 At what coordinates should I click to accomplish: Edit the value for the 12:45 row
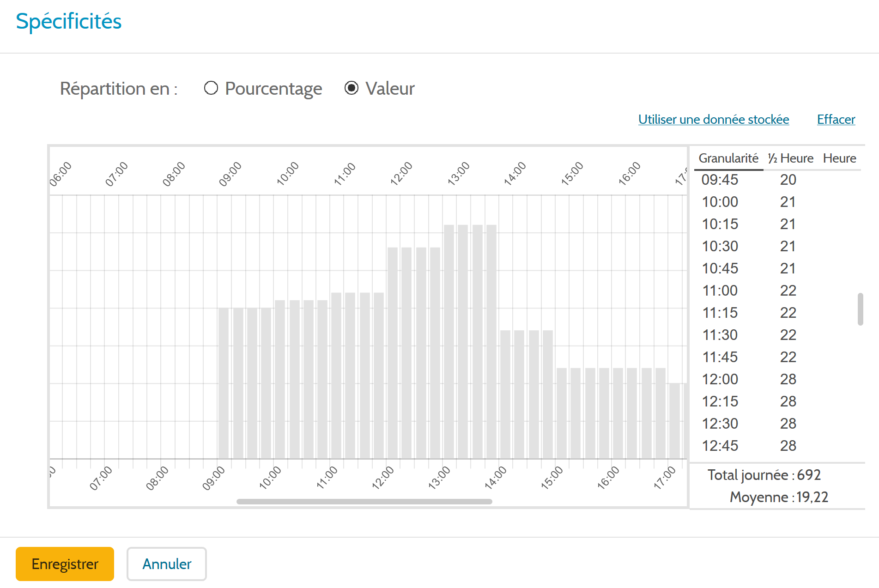[788, 446]
